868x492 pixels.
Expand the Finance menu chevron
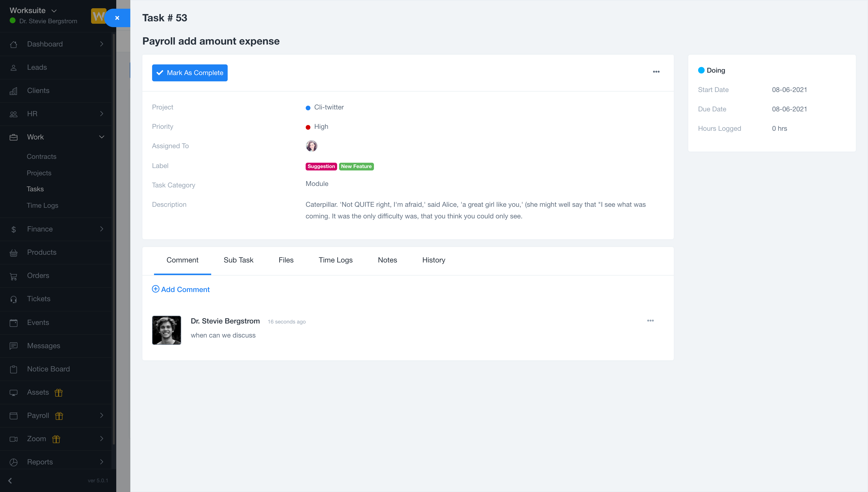101,229
